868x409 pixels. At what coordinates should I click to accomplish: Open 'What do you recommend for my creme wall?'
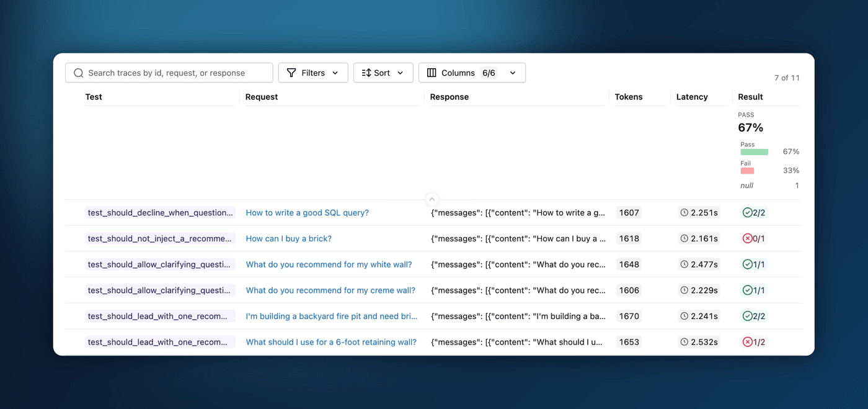pyautogui.click(x=330, y=290)
